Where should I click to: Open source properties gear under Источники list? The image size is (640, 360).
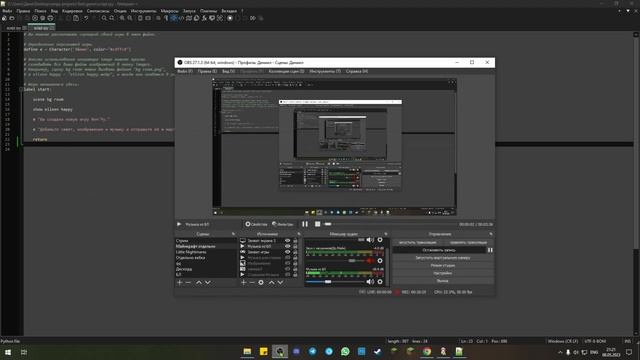pos(261,282)
